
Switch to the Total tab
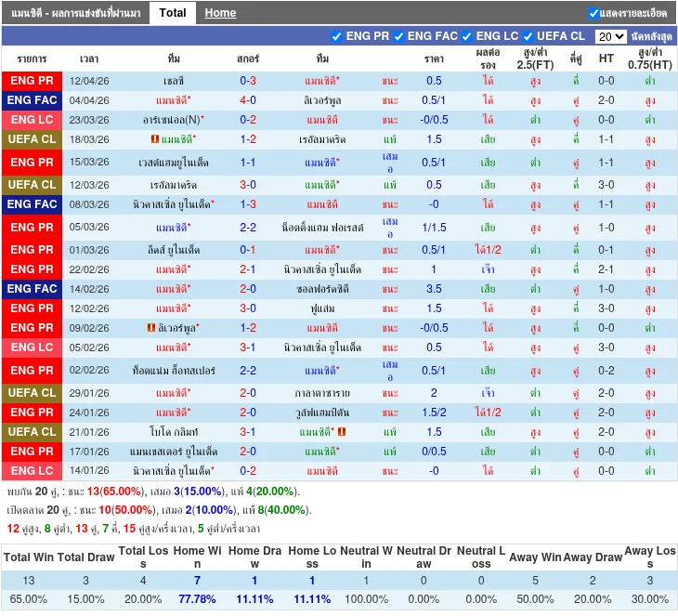click(172, 13)
